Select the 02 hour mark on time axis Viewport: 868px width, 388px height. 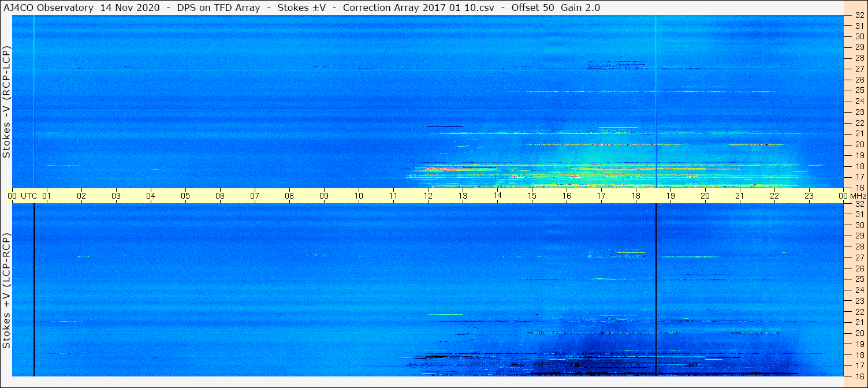tap(81, 196)
